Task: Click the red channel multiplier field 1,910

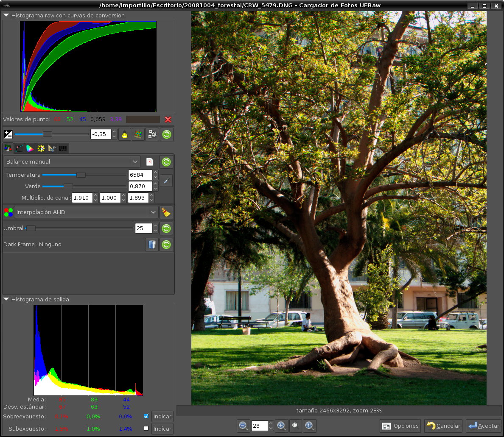Action: click(x=82, y=198)
